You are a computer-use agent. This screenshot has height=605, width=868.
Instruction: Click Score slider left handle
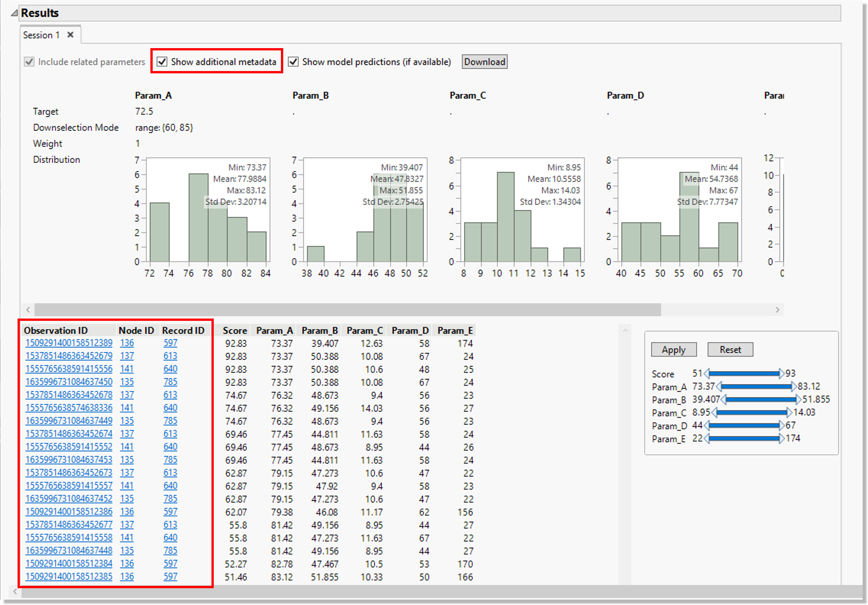tap(707, 374)
